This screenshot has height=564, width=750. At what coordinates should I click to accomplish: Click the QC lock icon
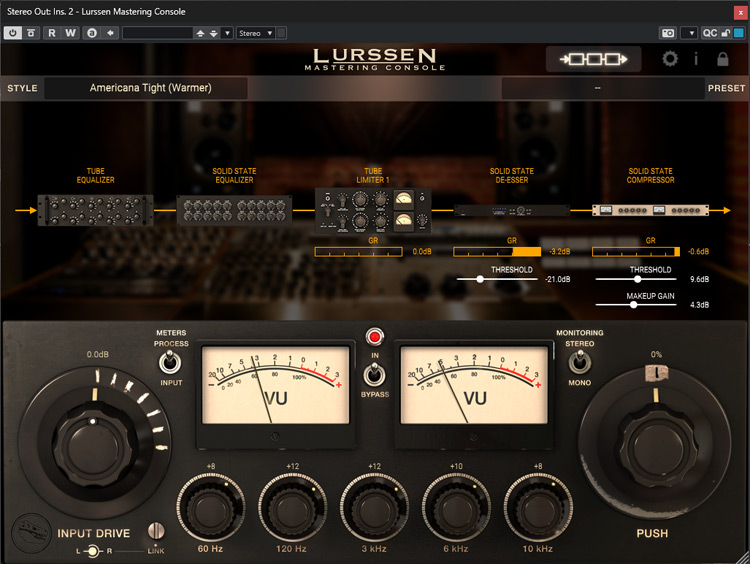726,33
